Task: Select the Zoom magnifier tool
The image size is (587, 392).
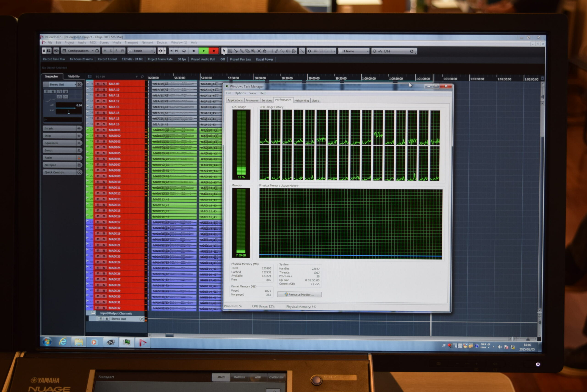Action: 253,51
